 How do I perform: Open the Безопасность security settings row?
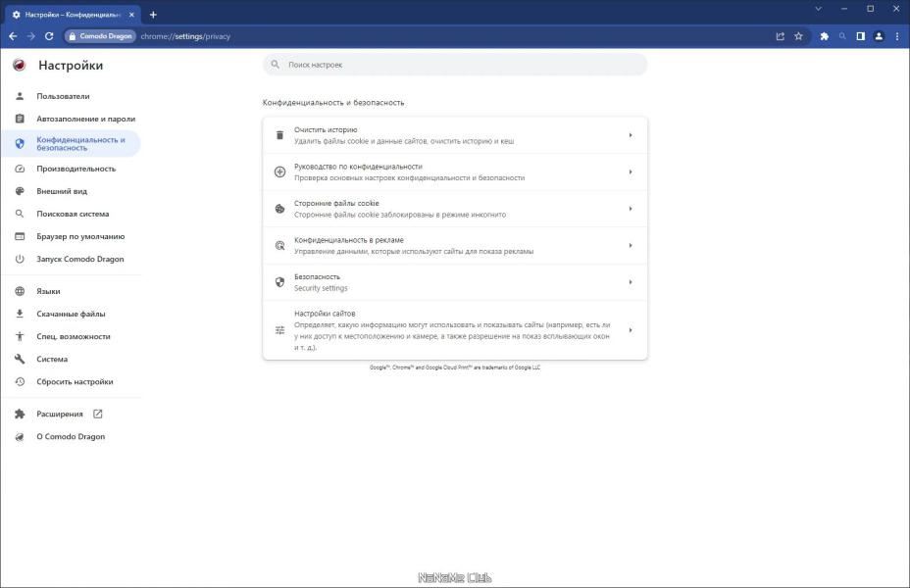[455, 282]
